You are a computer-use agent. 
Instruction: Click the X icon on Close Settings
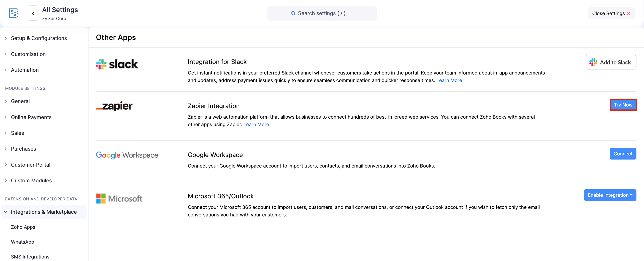click(x=629, y=13)
